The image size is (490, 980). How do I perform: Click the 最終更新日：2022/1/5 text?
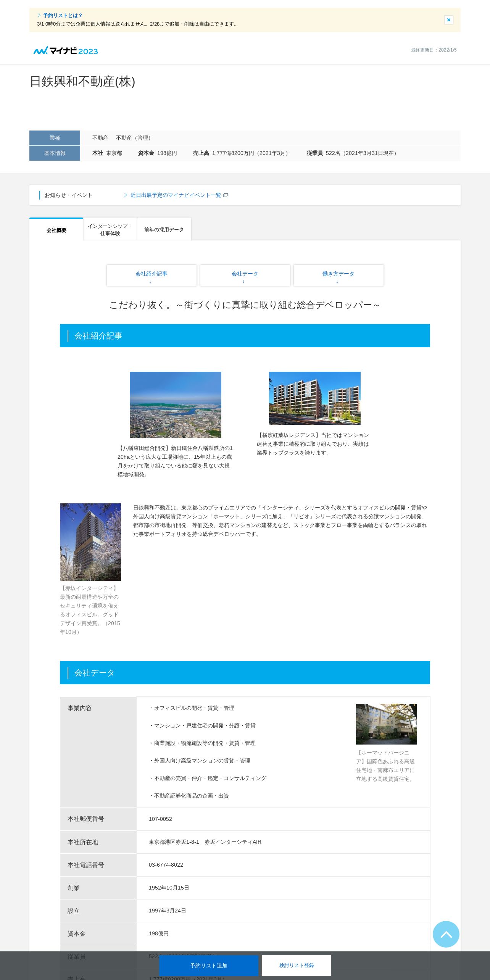click(434, 50)
